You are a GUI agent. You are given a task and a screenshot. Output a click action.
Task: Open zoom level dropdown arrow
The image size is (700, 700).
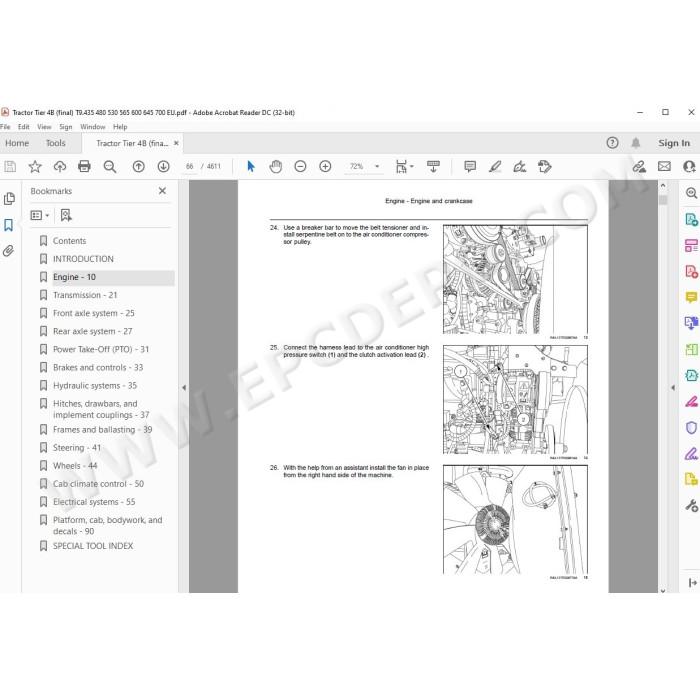[377, 167]
